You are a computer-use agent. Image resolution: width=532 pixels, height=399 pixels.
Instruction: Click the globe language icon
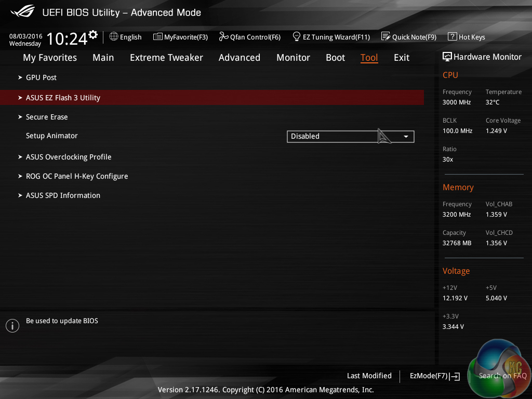[x=114, y=36]
